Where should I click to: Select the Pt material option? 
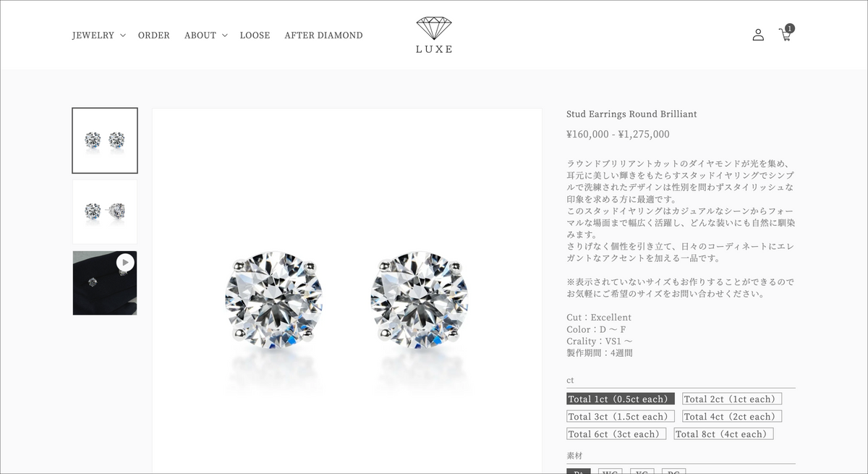[579, 471]
